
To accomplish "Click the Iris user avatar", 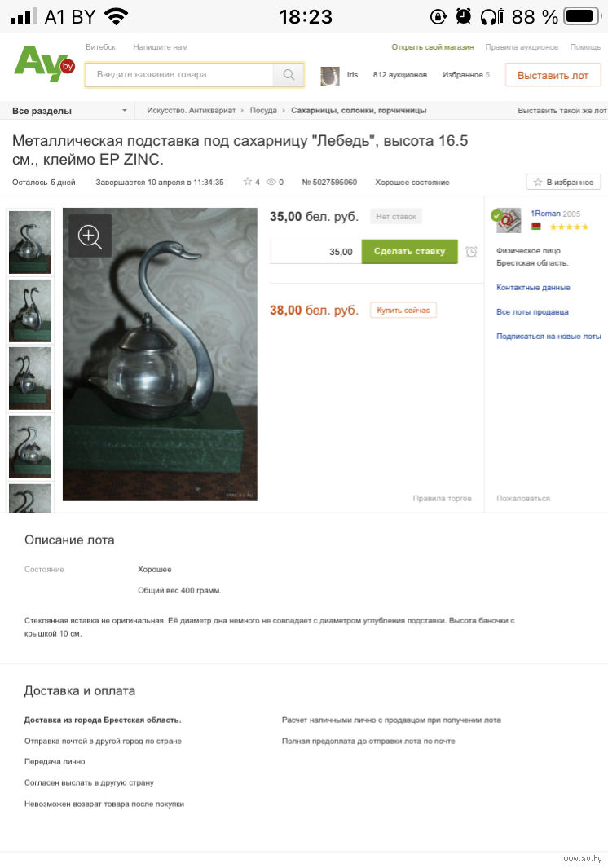I will point(330,75).
